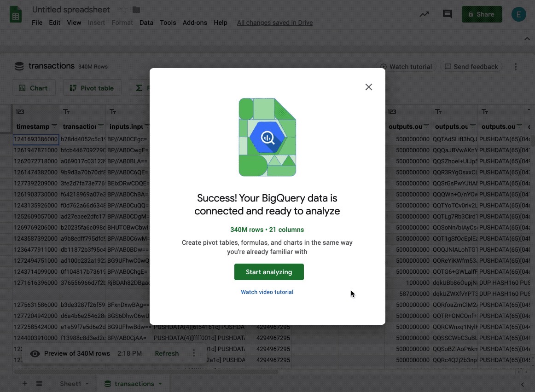Screen dimensions: 535x392
Task: Close the BigQuery success dialog
Action: pos(368,87)
